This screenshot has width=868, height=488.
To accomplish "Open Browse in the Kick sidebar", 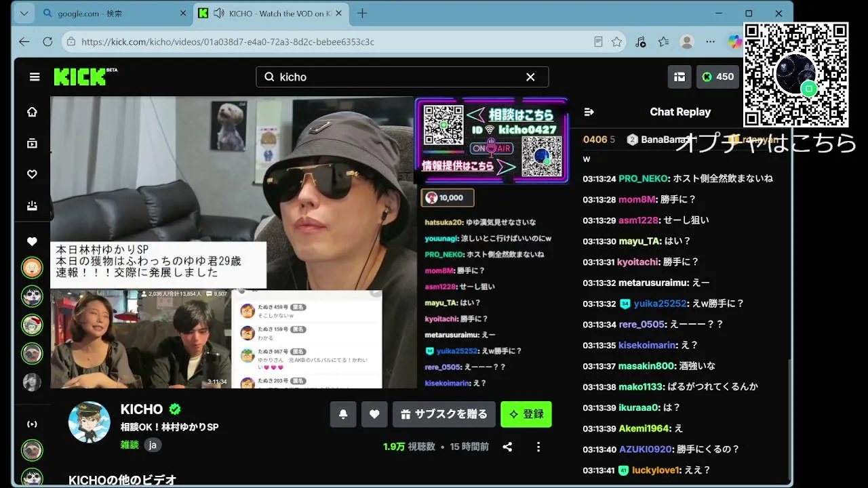I will tap(32, 143).
